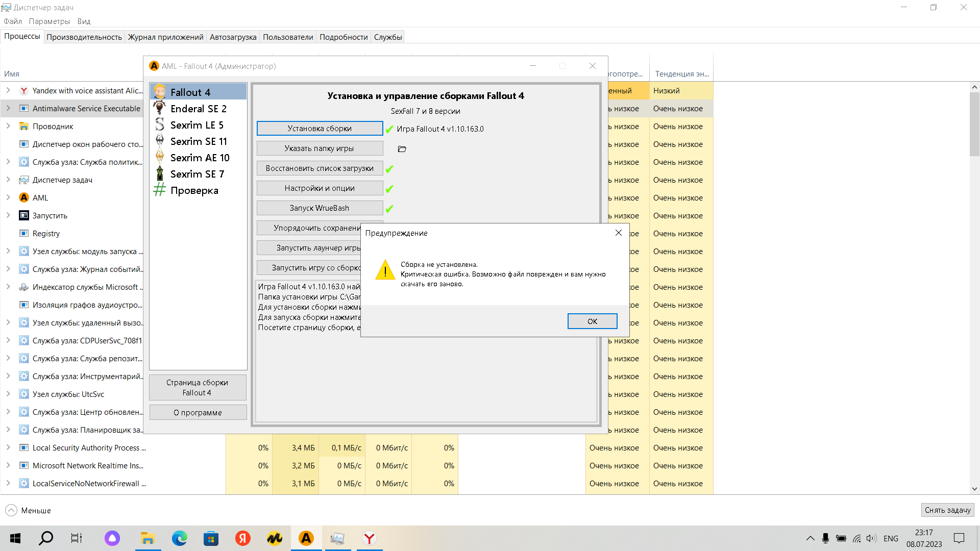
Task: Select Sexrim AE 10 list entry
Action: click(x=200, y=158)
